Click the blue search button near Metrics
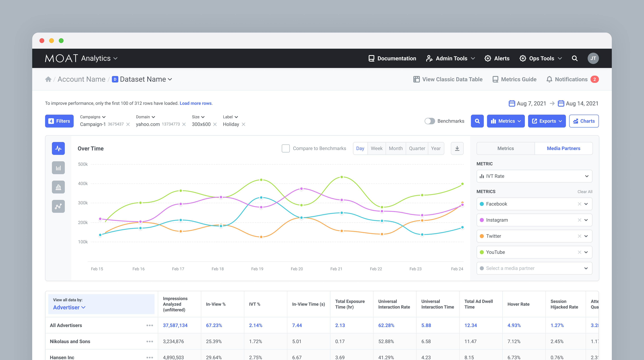The width and height of the screenshot is (644, 360). click(477, 121)
